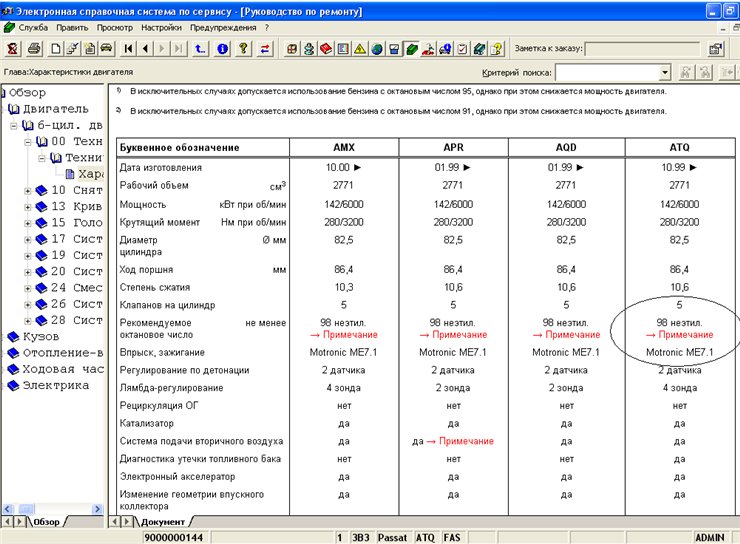The height and width of the screenshot is (544, 740).
Task: Select the Двигатель tree item
Action: click(56, 109)
